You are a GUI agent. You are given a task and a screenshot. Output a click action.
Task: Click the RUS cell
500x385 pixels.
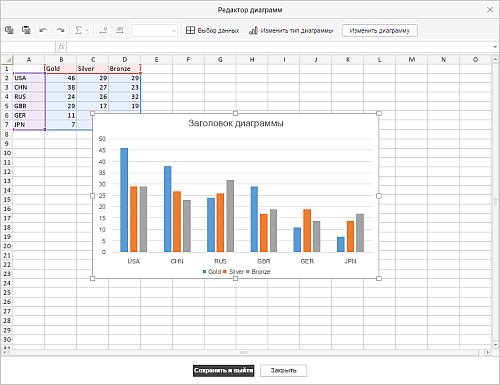point(29,97)
